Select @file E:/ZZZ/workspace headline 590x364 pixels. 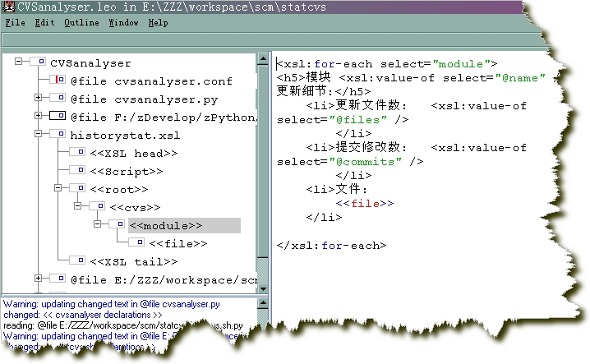(164, 280)
